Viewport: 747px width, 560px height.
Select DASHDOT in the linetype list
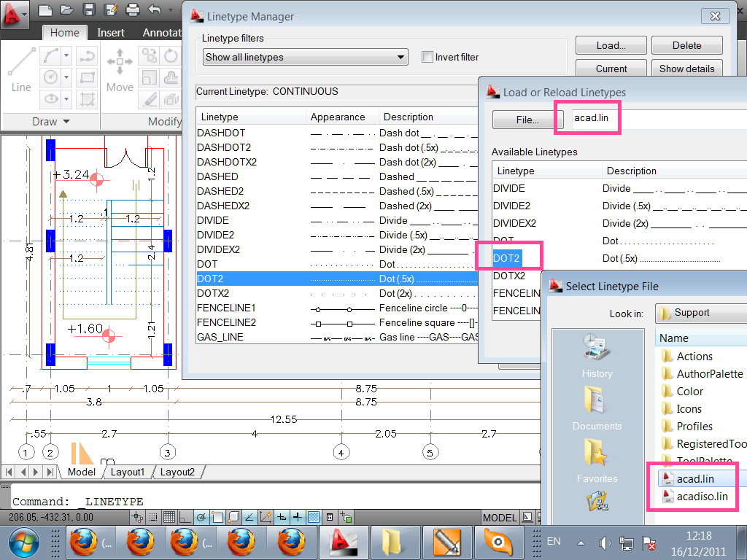221,133
